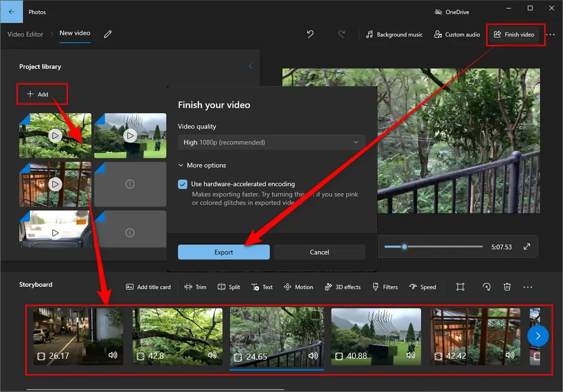The height and width of the screenshot is (392, 563).
Task: Collapse the Project library panel
Action: click(251, 66)
